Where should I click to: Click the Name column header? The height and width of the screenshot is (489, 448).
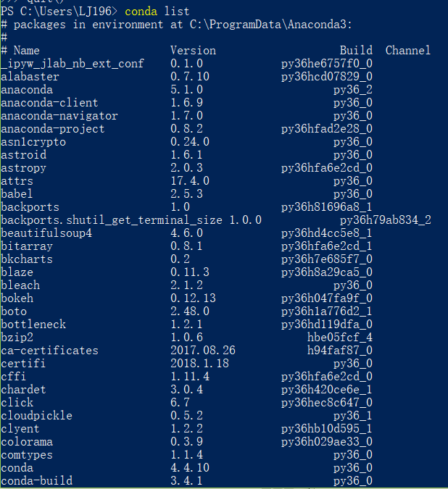pyautogui.click(x=27, y=51)
